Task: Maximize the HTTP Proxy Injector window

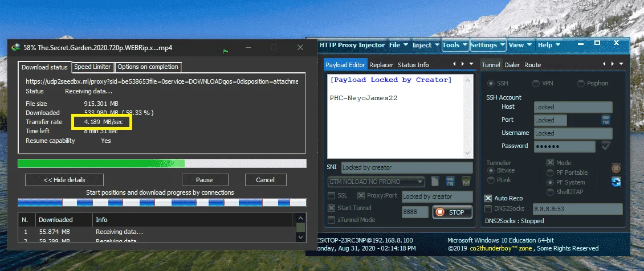Action: tap(597, 43)
